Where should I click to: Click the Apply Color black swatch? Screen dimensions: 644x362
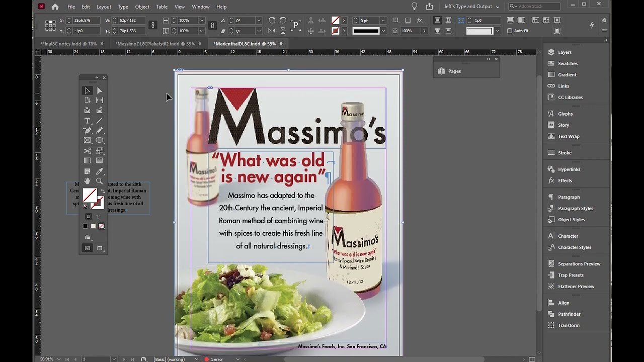(x=86, y=226)
